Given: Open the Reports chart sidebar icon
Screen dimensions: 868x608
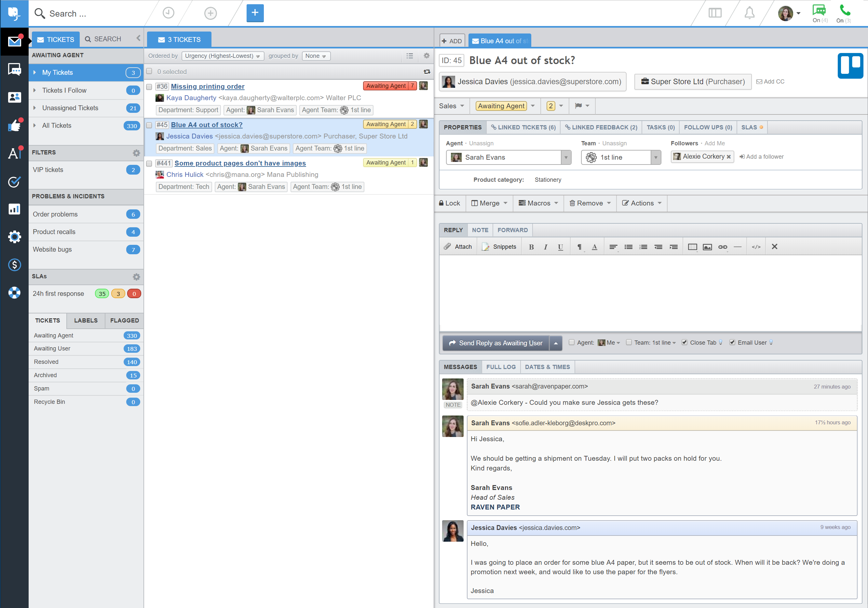Looking at the screenshot, I should click(x=14, y=209).
